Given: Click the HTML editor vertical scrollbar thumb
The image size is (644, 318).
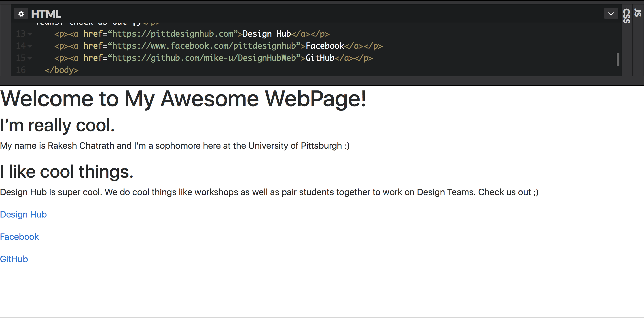Looking at the screenshot, I should click(x=618, y=60).
